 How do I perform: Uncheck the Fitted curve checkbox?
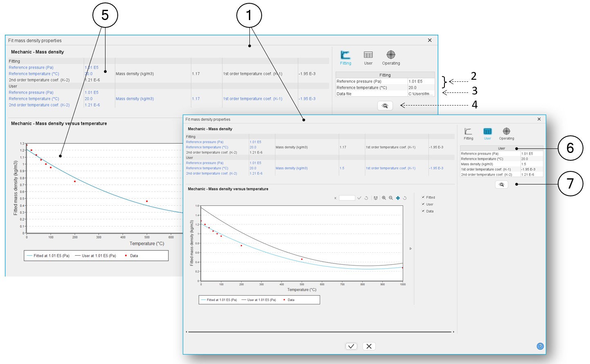click(423, 197)
